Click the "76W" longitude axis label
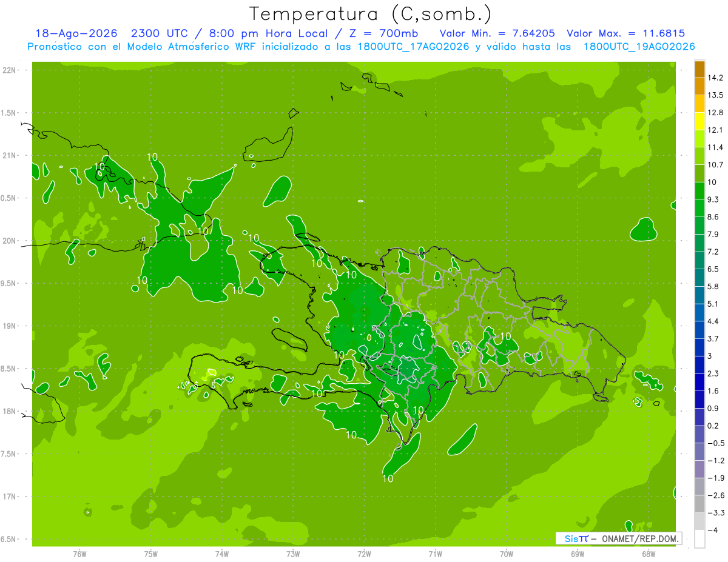This screenshot has height=562, width=728. (79, 554)
